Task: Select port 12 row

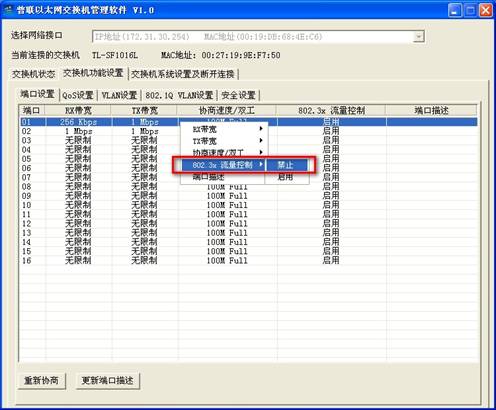Action: 248,224
